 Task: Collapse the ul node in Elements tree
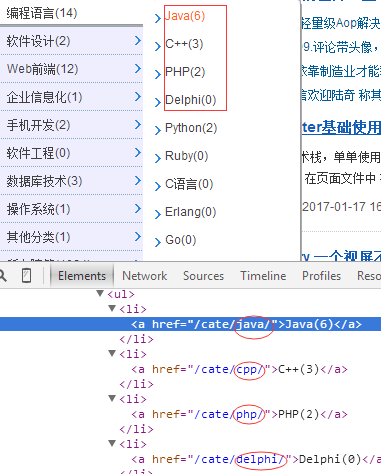[x=100, y=294]
